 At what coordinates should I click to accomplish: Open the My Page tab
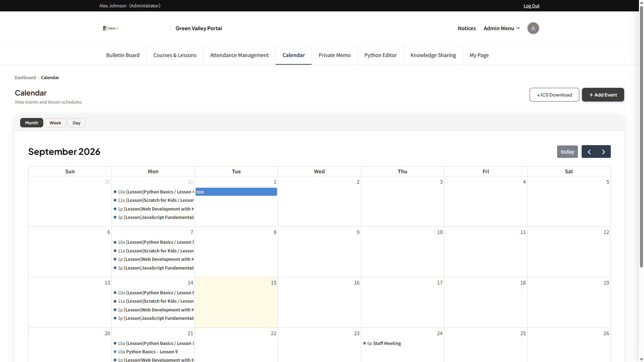pos(479,55)
